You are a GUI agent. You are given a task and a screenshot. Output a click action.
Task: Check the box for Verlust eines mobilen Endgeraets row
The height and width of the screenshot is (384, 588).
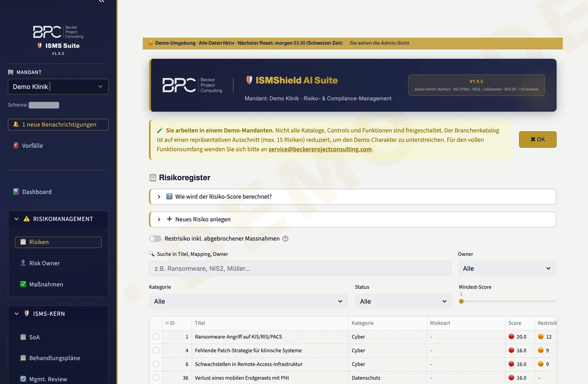tap(156, 378)
